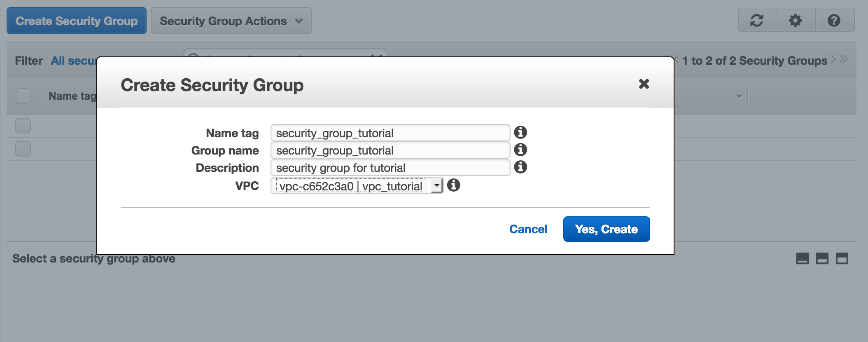Open the All security groups filter dropdown
The width and height of the screenshot is (868, 342).
pyautogui.click(x=74, y=61)
